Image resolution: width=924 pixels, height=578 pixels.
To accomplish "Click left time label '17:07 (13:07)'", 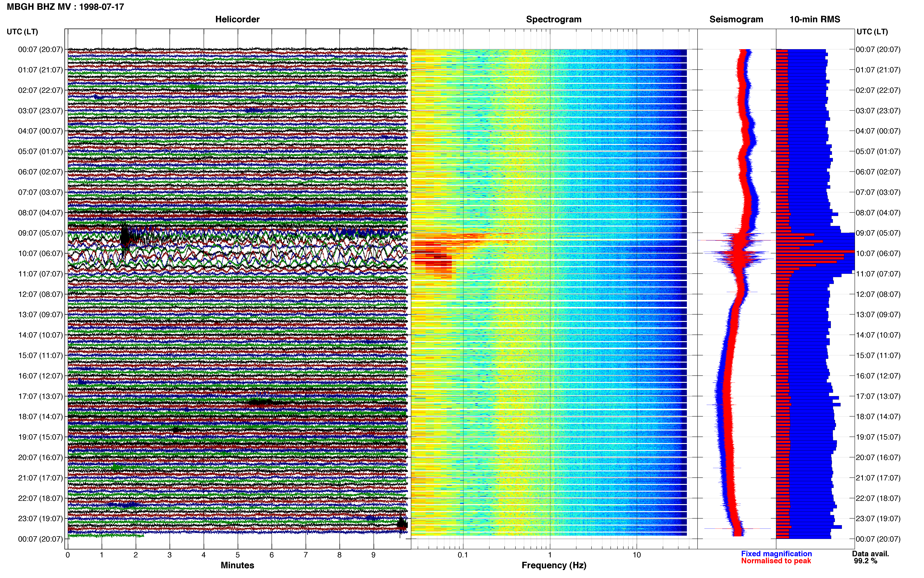I will [40, 396].
